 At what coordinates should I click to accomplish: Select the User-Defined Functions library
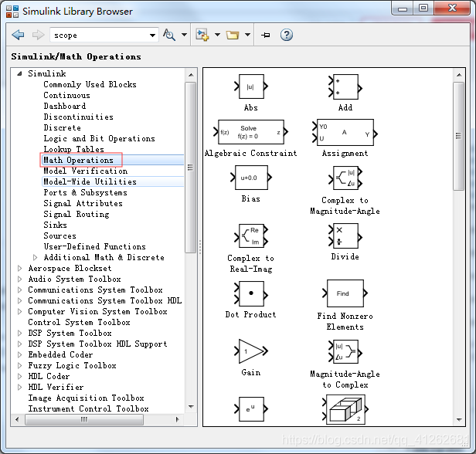click(x=95, y=246)
